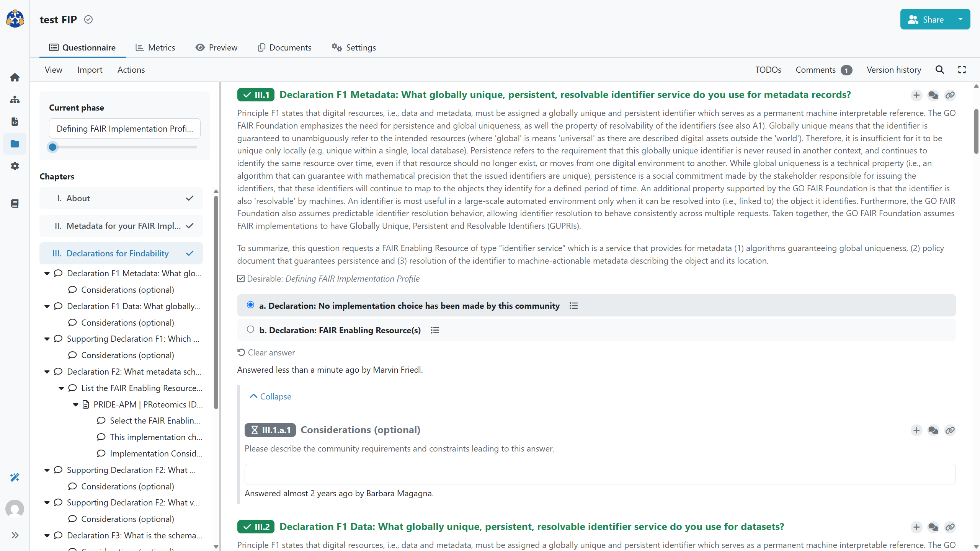This screenshot has height=551, width=980.
Task: Open the View menu
Action: pos(53,70)
